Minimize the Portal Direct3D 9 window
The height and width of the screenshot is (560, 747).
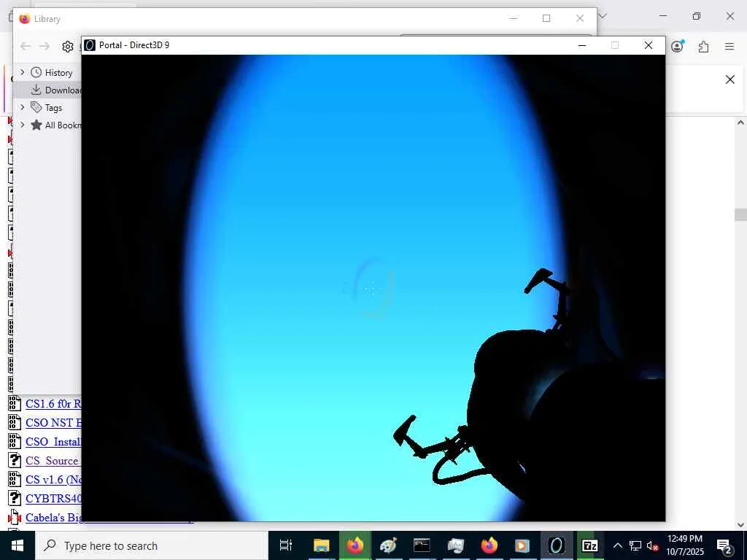point(581,45)
